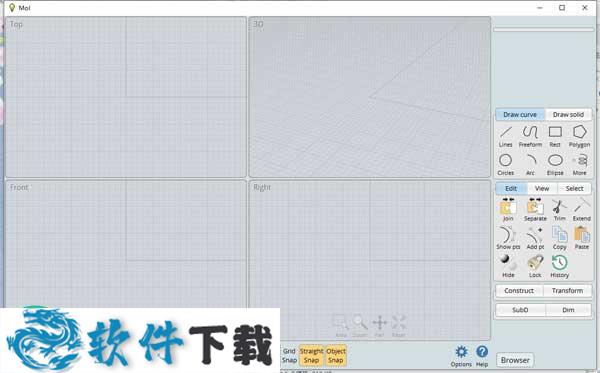
Task: Click the Copy icon
Action: click(x=559, y=238)
